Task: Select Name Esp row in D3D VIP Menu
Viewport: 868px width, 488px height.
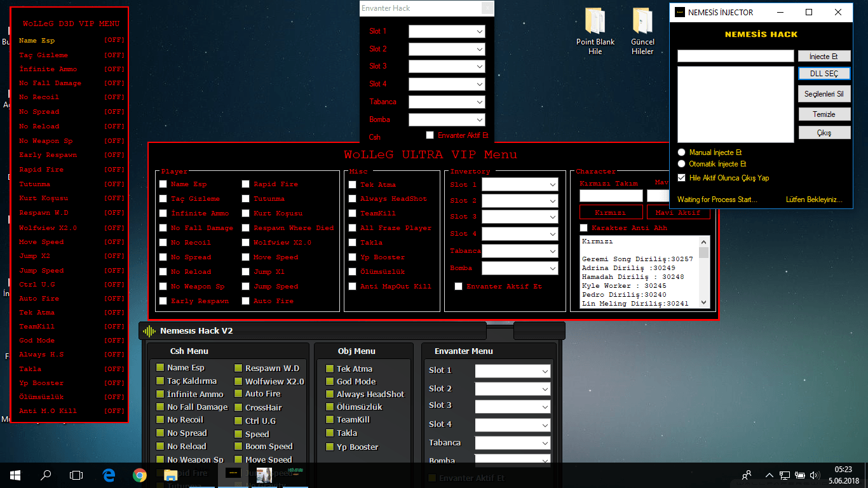Action: pyautogui.click(x=71, y=40)
